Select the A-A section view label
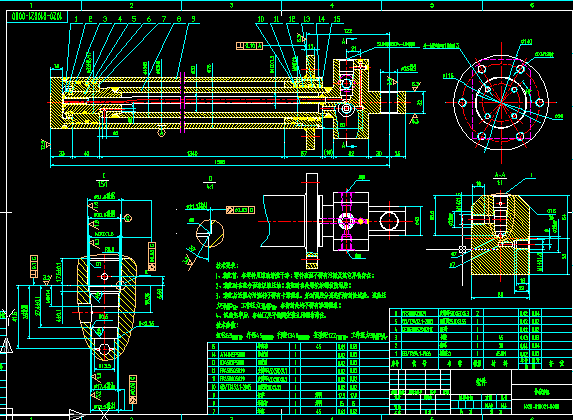 pos(500,178)
